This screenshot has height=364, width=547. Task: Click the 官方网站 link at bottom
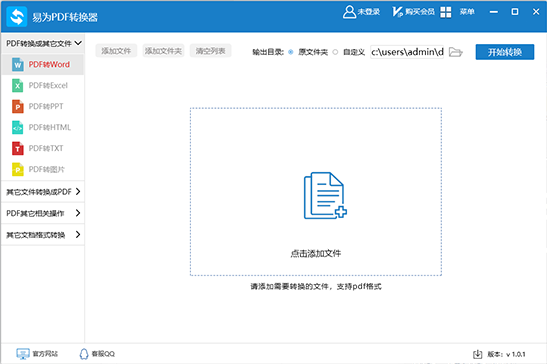pos(45,354)
